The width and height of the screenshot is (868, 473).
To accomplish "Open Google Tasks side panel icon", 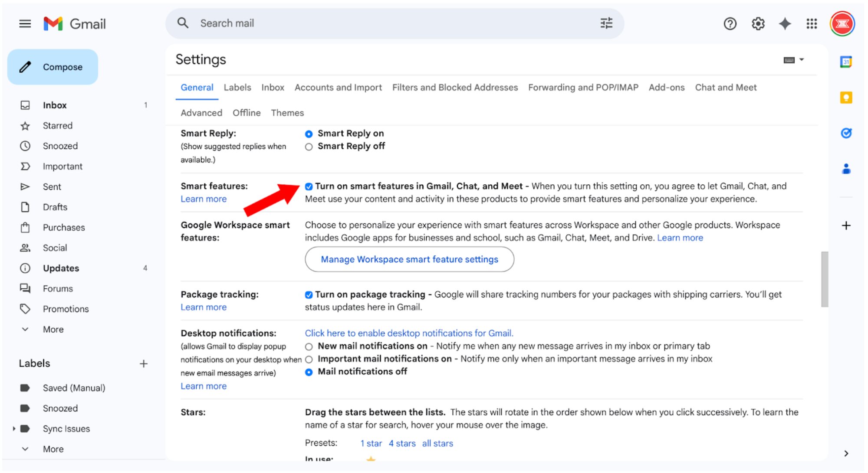I will 846,133.
